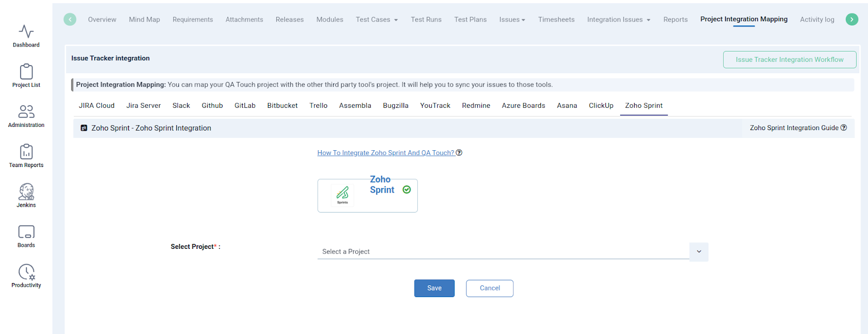Go to the Overview tab
Image resolution: width=868 pixels, height=334 pixels.
pyautogui.click(x=102, y=20)
